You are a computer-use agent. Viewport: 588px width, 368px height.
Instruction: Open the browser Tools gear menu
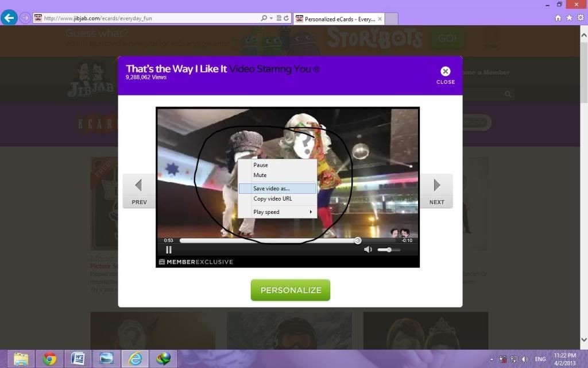(581, 18)
